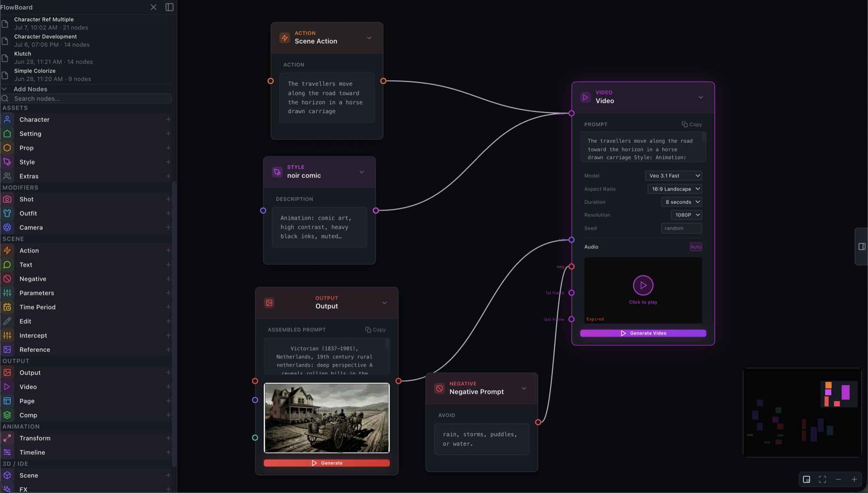The width and height of the screenshot is (868, 493).
Task: Click the Outfit modifier icon
Action: point(7,213)
